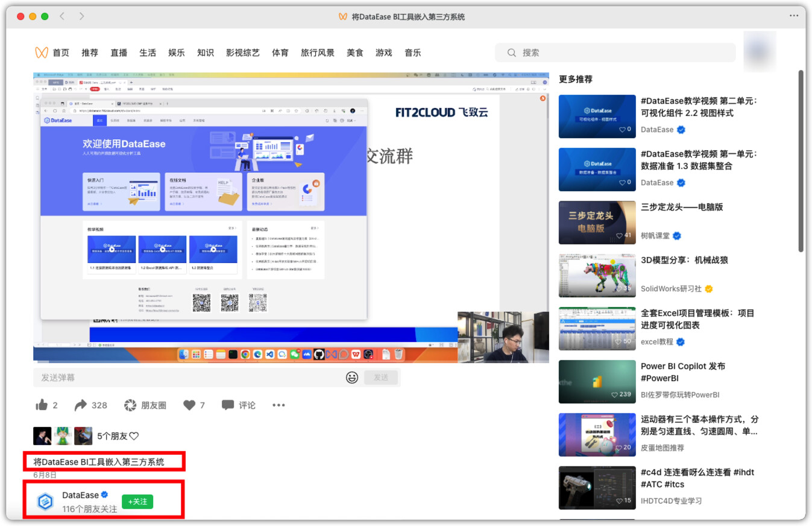The height and width of the screenshot is (526, 812).
Task: Click the green frog friend avatar
Action: pos(63,436)
